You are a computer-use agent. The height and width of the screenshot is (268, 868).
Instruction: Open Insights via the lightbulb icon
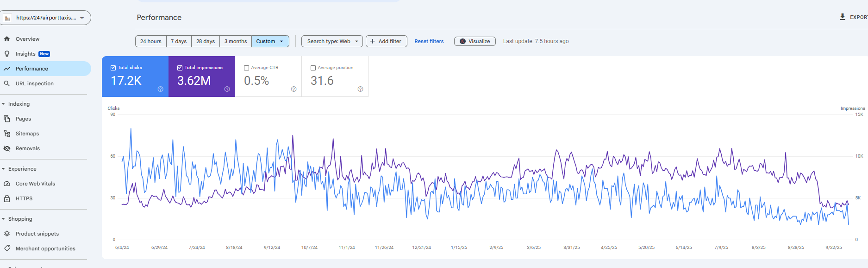(7, 54)
